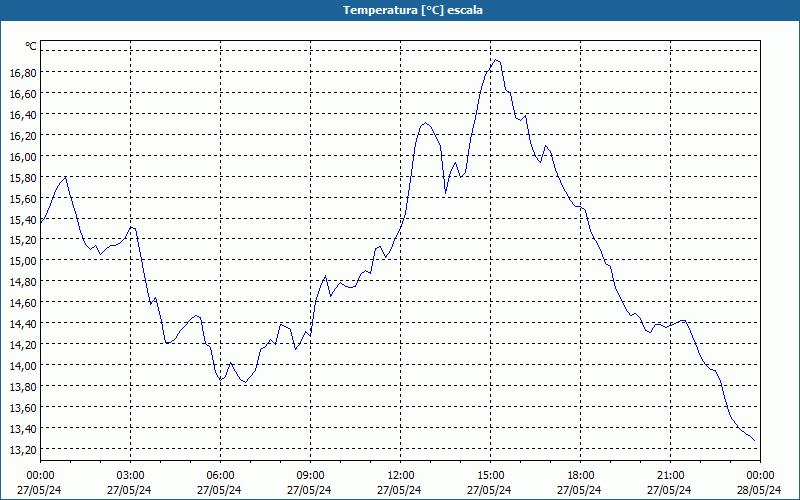The image size is (800, 500).
Task: Click the 28/05/24 date label
Action: click(x=760, y=490)
